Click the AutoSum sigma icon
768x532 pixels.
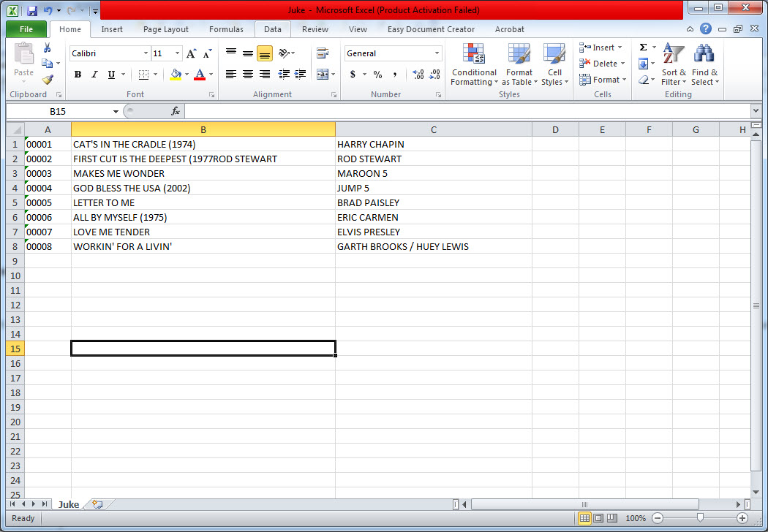point(643,47)
